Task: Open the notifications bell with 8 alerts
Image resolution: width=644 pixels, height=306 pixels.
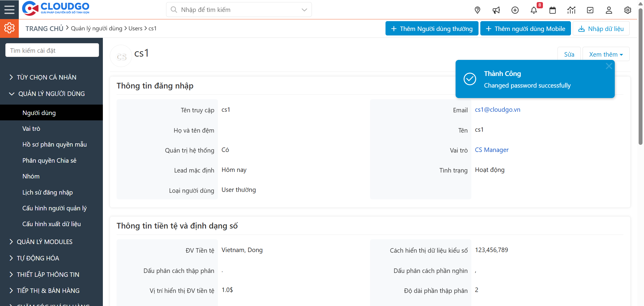Action: (534, 10)
